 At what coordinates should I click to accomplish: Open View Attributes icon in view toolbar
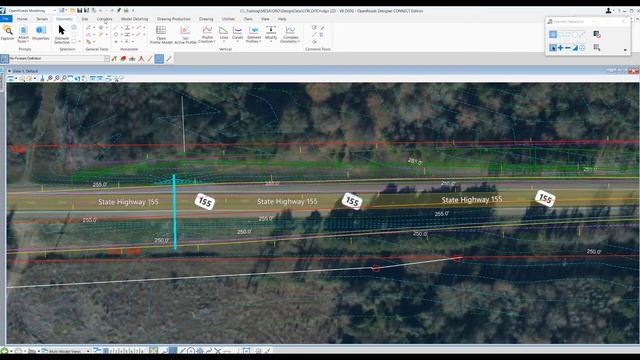[11, 78]
